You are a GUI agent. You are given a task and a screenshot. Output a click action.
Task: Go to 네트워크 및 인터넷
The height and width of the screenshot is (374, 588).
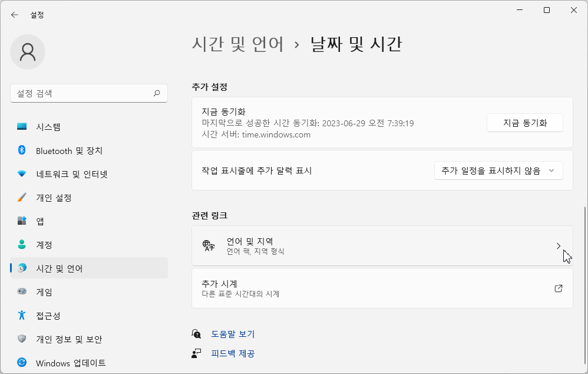point(89,174)
